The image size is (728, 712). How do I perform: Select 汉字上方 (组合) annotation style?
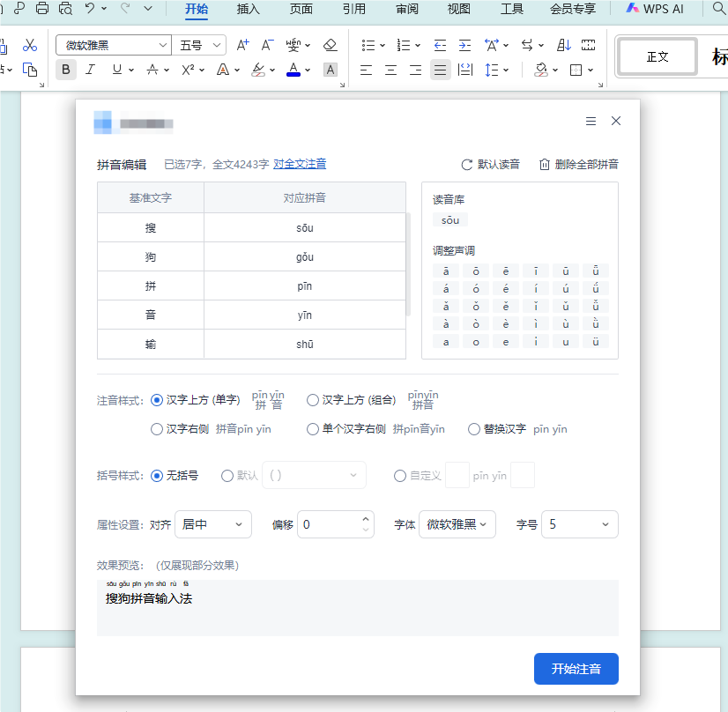(313, 400)
